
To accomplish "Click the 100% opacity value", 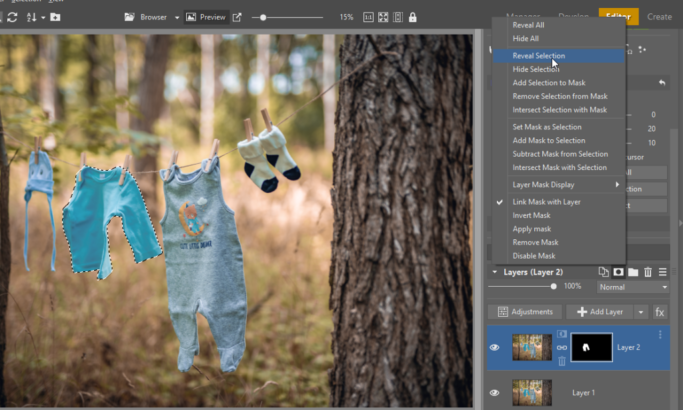I will pyautogui.click(x=572, y=286).
